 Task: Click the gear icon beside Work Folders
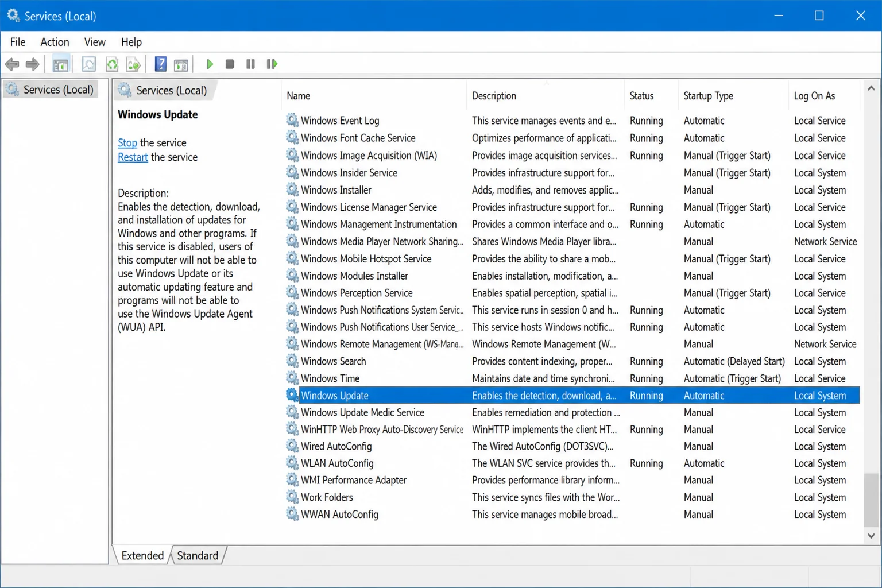(292, 497)
